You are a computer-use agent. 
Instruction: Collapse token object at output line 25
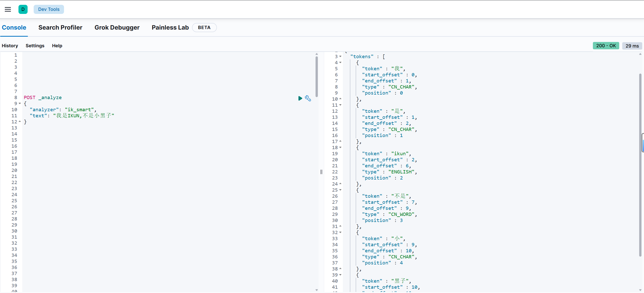(x=340, y=190)
